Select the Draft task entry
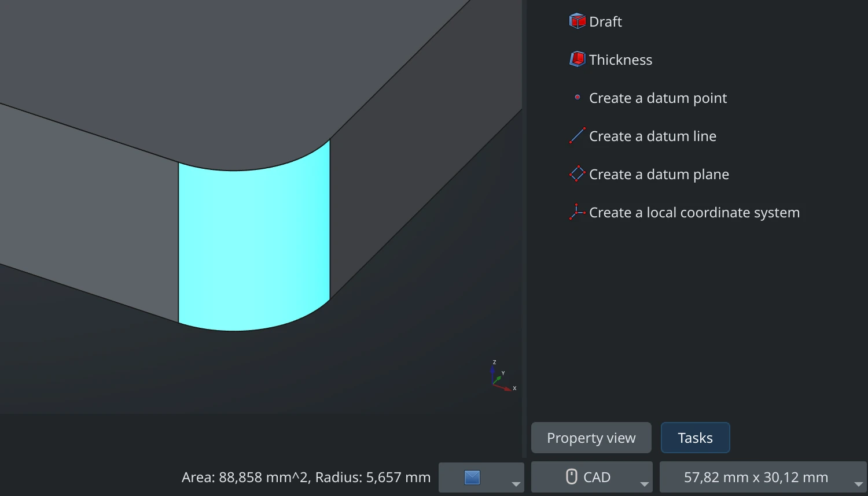Viewport: 868px width, 496px height. (x=595, y=21)
